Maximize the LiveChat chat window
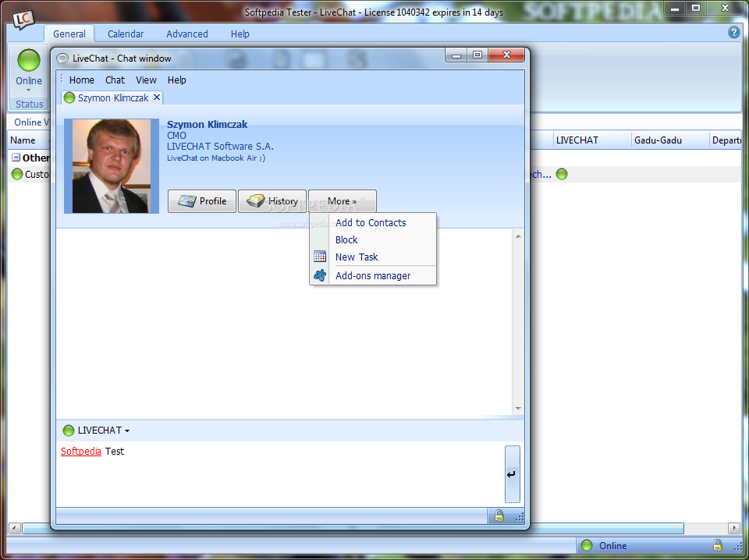Image resolution: width=749 pixels, height=560 pixels. tap(477, 55)
